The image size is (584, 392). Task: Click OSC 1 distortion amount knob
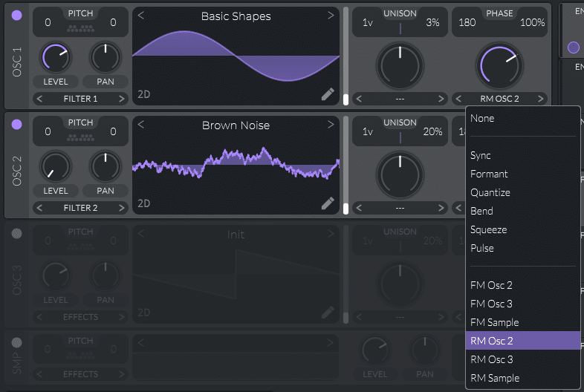click(x=499, y=66)
